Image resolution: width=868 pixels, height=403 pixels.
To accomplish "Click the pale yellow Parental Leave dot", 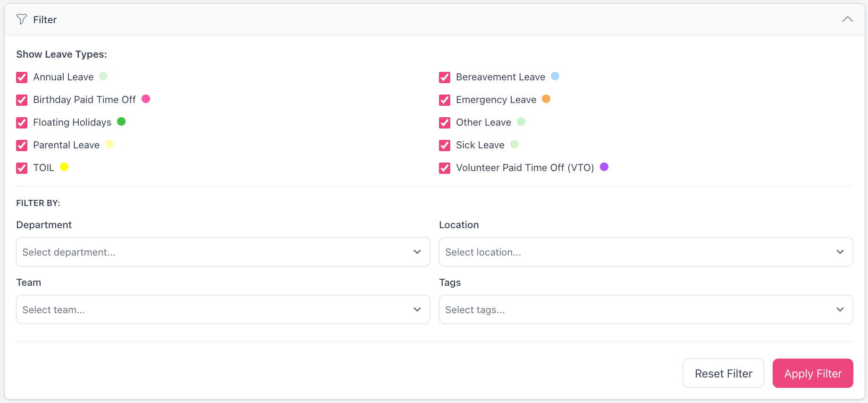I will point(110,144).
